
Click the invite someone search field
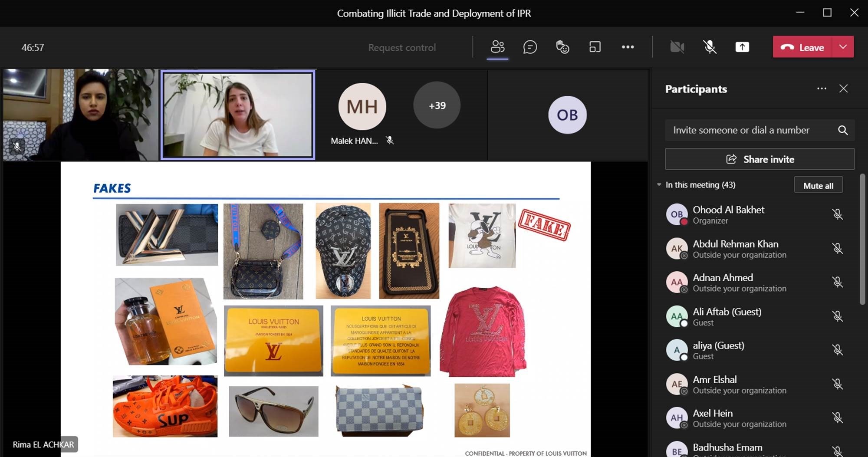(x=759, y=130)
